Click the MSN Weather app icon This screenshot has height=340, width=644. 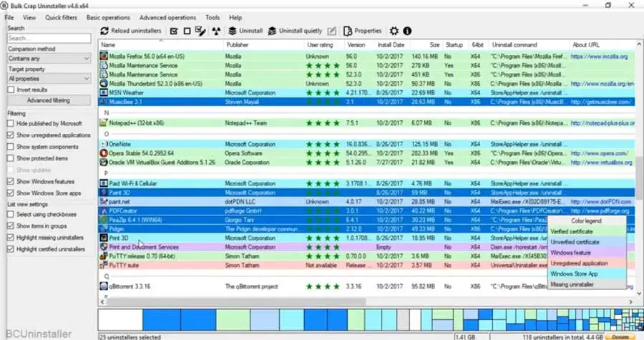click(x=104, y=92)
